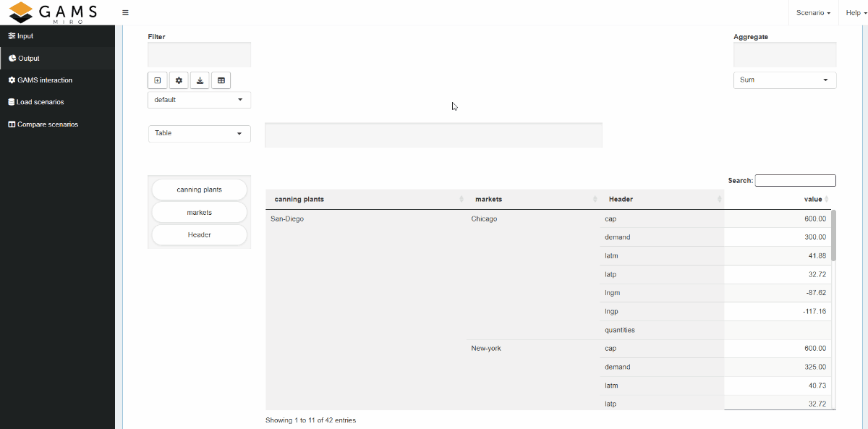The width and height of the screenshot is (868, 429).
Task: Click the download data icon
Action: point(200,80)
